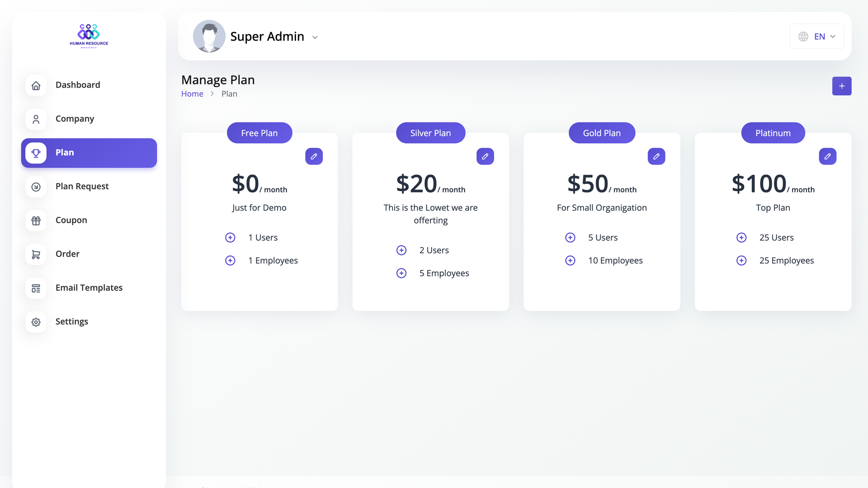868x488 pixels.
Task: Click the Order cart icon
Action: [36, 254]
